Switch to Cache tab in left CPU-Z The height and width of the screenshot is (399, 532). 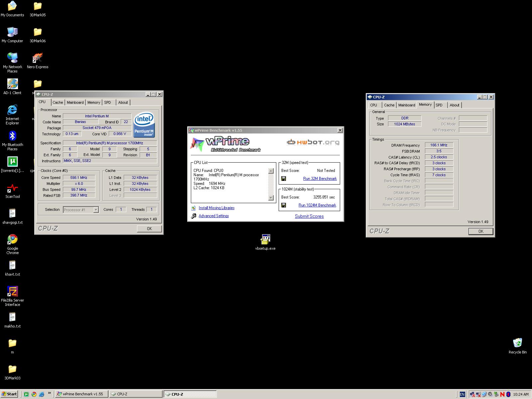(58, 102)
